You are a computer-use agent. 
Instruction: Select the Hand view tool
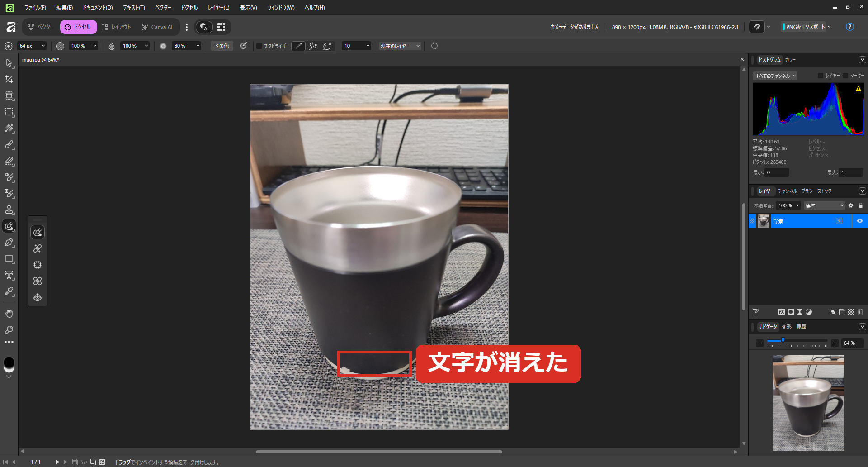click(x=9, y=313)
